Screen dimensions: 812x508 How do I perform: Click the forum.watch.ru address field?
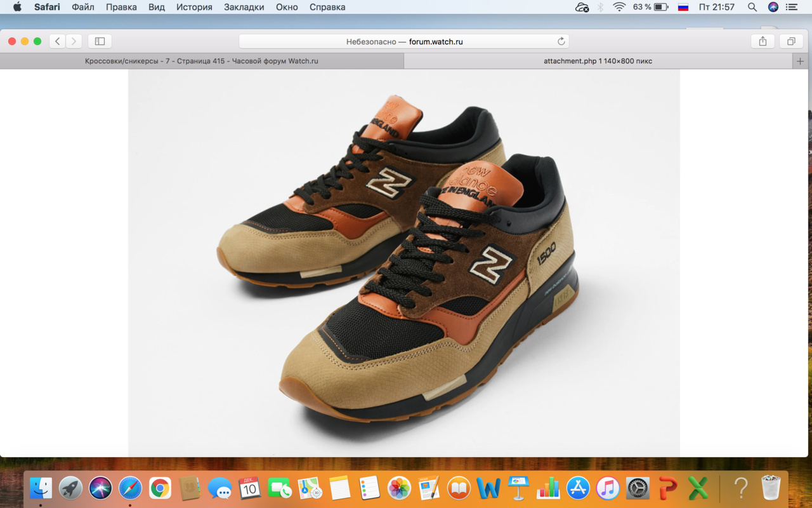[404, 41]
